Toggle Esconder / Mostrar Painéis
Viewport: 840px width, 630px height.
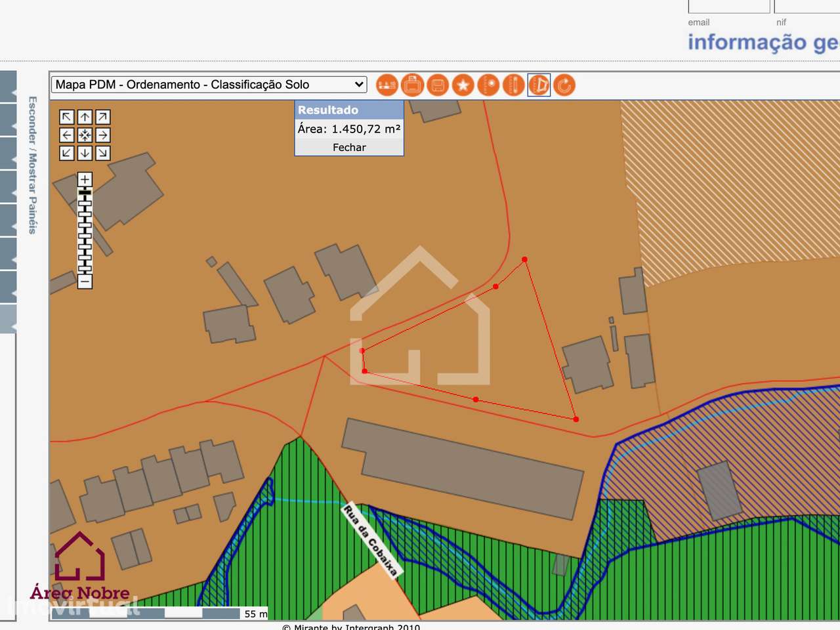coord(33,165)
